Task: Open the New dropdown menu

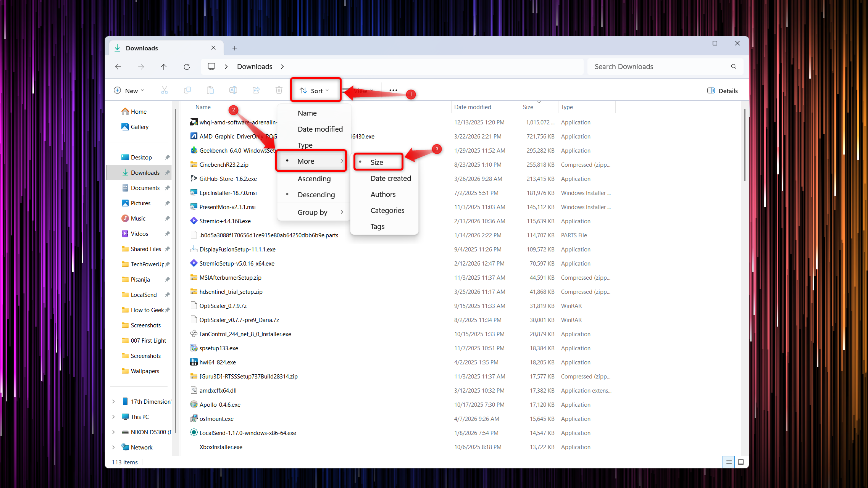Action: 129,90
